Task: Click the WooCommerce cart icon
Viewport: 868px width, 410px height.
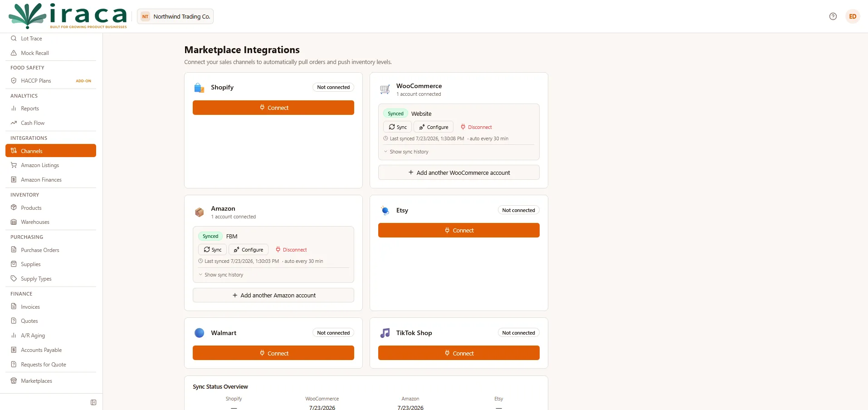Action: pos(385,89)
